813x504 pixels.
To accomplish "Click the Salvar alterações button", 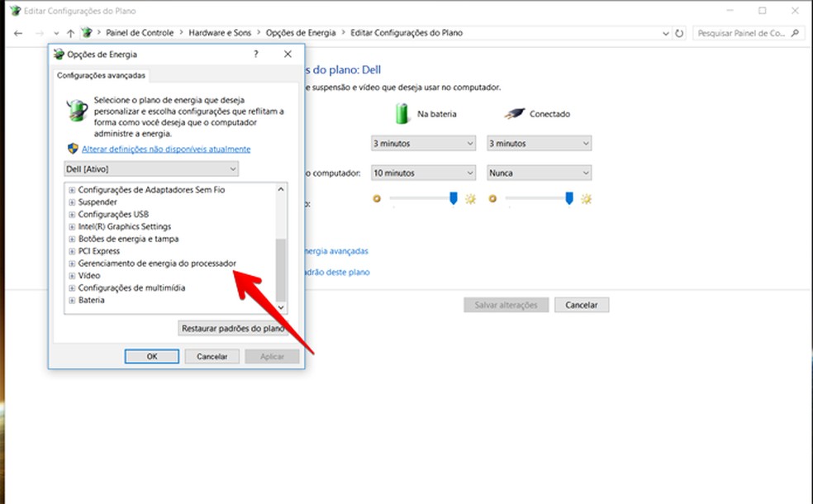I will 506,305.
